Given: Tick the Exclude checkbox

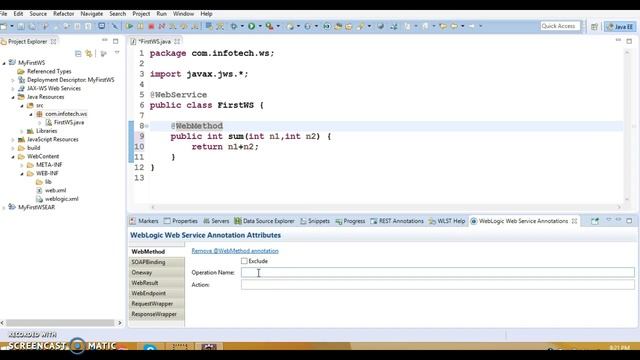Looking at the screenshot, I should (x=244, y=261).
